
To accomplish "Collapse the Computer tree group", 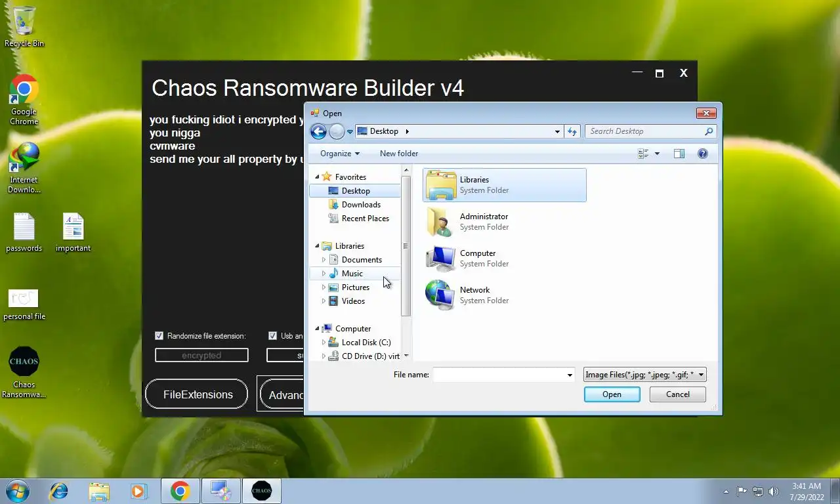I will (x=317, y=329).
